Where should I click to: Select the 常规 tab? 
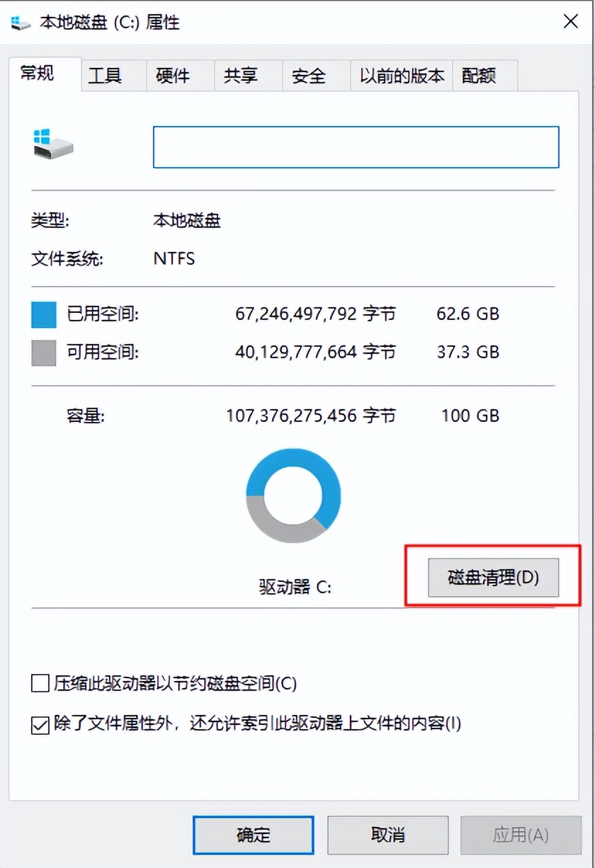click(37, 74)
